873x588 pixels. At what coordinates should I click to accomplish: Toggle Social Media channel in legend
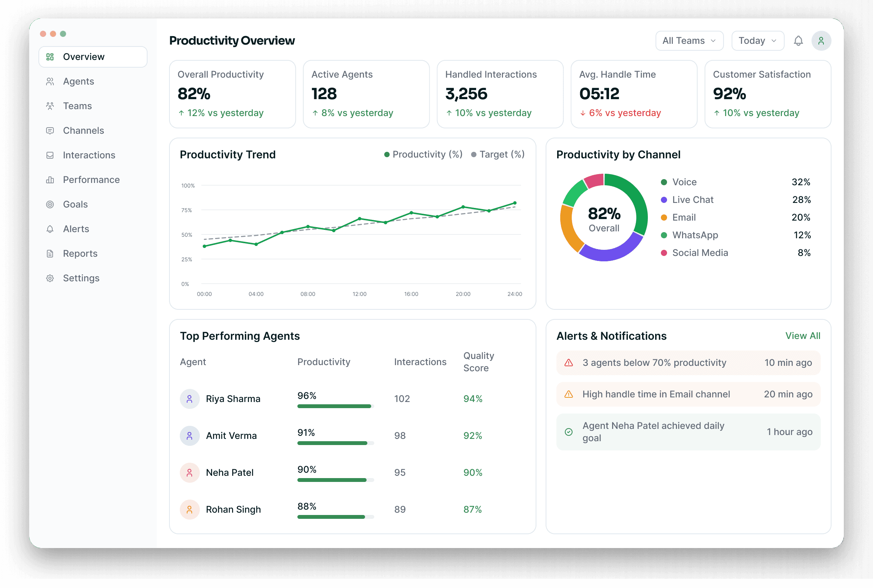pos(694,253)
